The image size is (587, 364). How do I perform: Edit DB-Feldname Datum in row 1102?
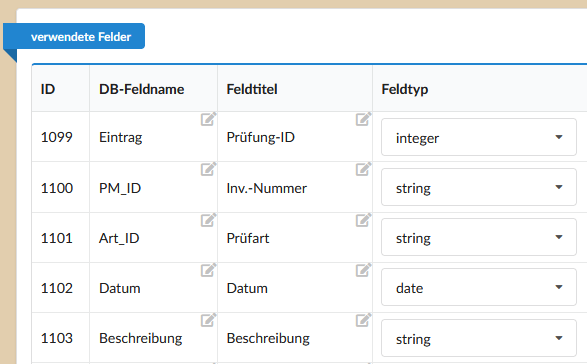point(208,270)
